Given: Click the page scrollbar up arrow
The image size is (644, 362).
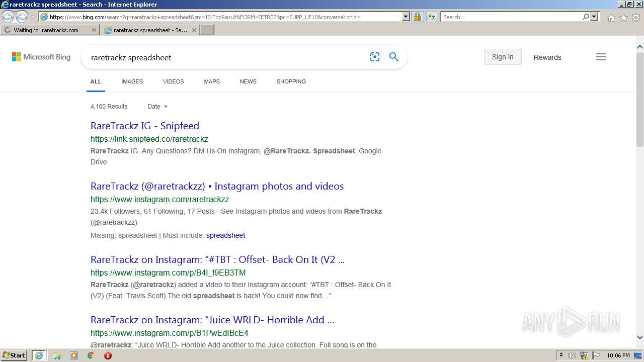Looking at the screenshot, I should pos(639,47).
